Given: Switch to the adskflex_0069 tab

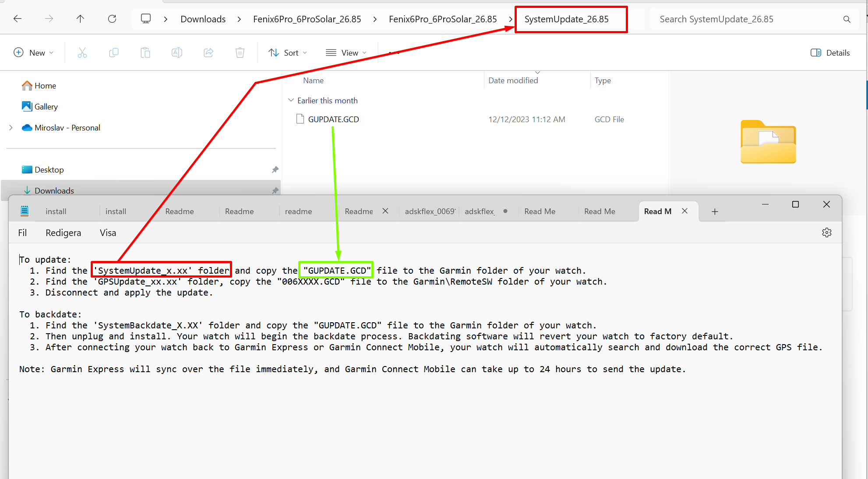Looking at the screenshot, I should coord(430,211).
